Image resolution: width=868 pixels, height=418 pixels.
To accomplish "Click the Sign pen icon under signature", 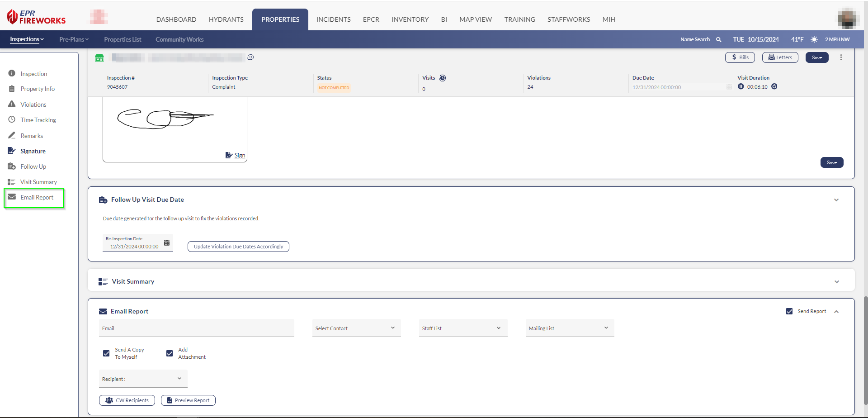I will click(x=229, y=155).
